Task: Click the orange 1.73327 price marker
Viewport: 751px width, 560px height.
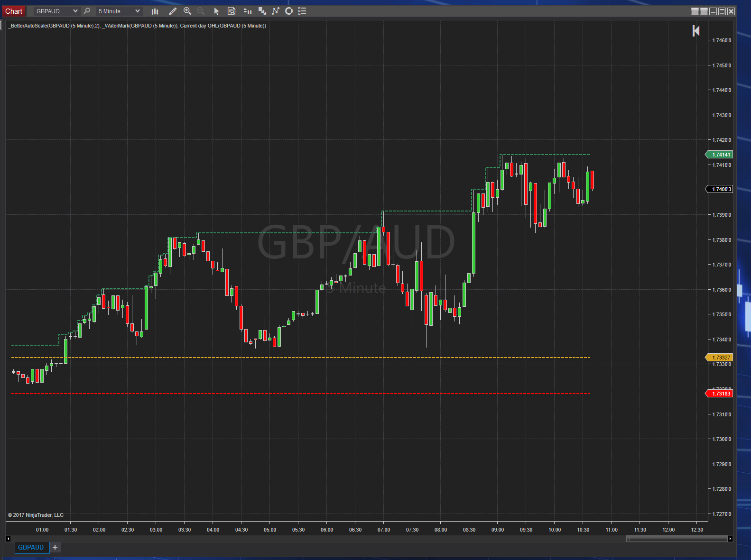Action: pyautogui.click(x=720, y=358)
